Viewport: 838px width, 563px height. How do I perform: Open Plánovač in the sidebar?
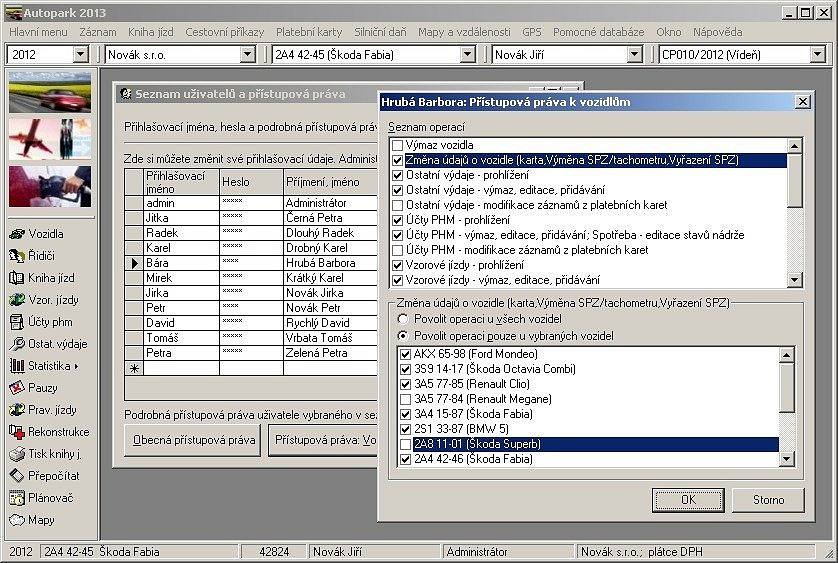pyautogui.click(x=50, y=498)
